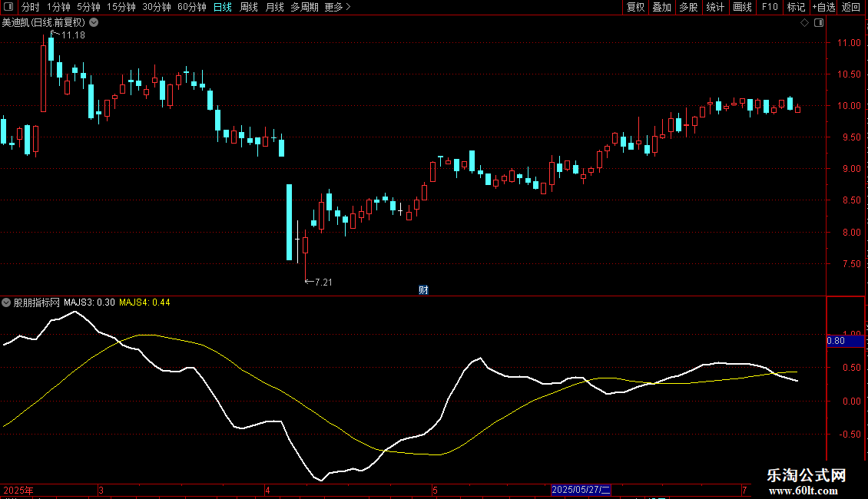The width and height of the screenshot is (868, 499).
Task: Click the 统计 statistics button
Action: (x=715, y=7)
